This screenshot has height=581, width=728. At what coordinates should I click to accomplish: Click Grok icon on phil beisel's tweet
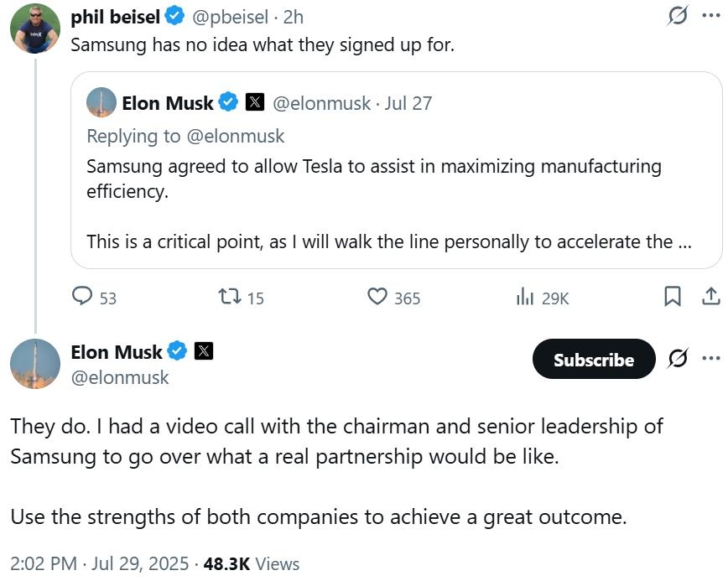coord(678,16)
